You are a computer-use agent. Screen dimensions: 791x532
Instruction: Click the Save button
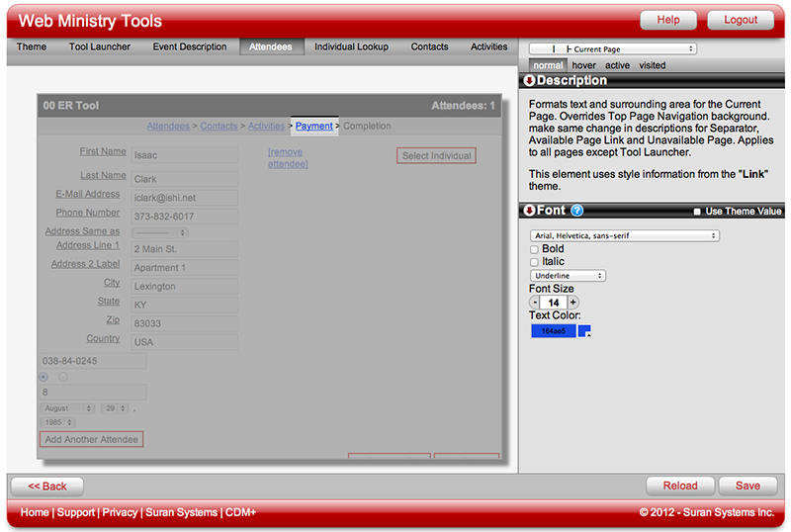coord(747,486)
